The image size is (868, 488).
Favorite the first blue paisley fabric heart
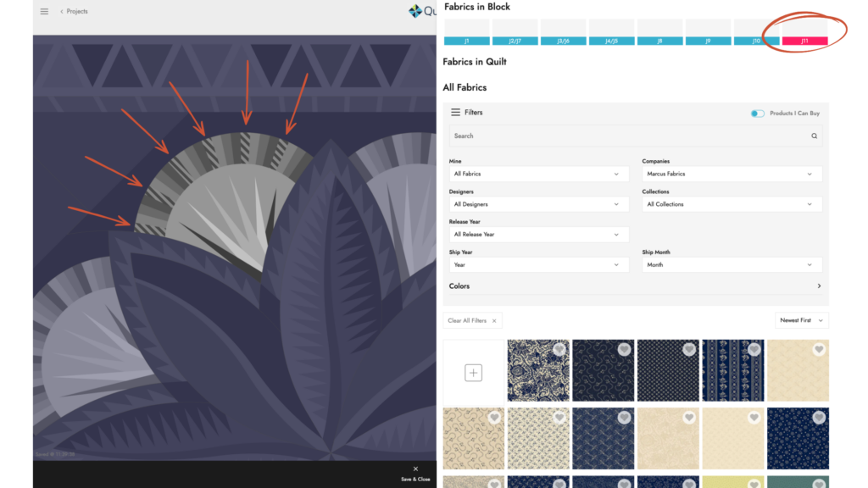pyautogui.click(x=559, y=349)
